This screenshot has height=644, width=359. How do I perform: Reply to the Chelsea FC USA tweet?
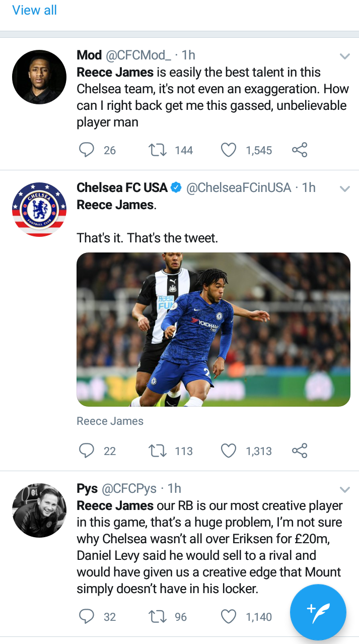click(87, 450)
